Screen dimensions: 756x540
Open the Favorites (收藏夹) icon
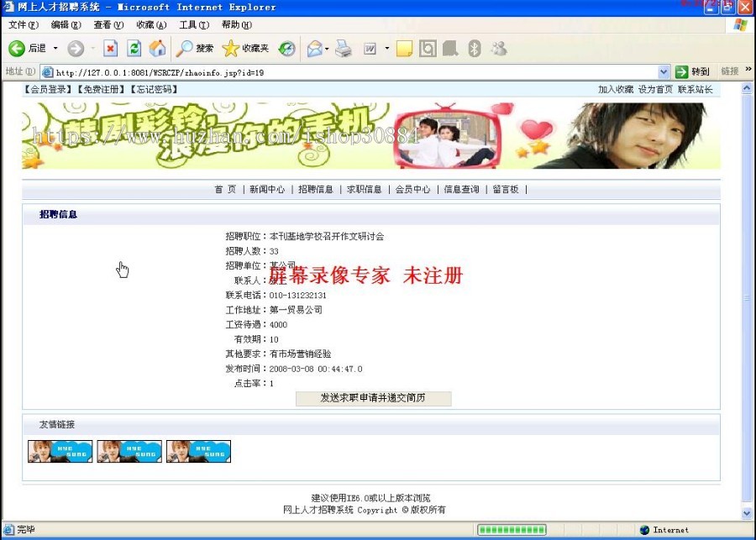228,48
